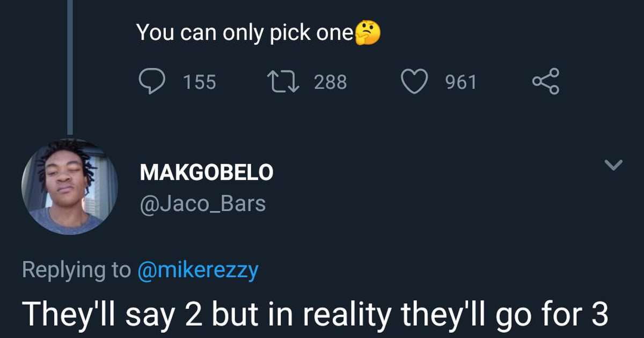Like the tweet with the heart icon
Screen dimensions: 644x338
pos(415,82)
